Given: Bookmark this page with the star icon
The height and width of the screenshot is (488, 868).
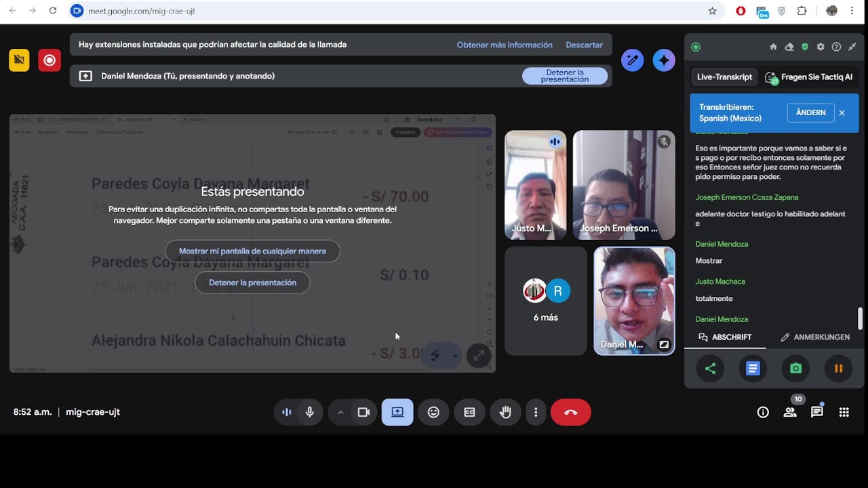Looking at the screenshot, I should click(712, 11).
